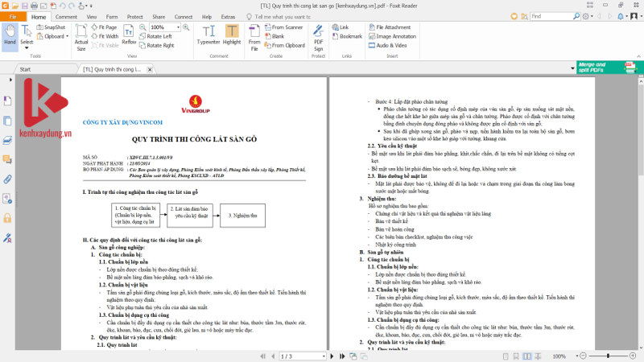Viewport: 644px width, 362px height.
Task: Toggle Fit Width page view
Action: pos(106,36)
